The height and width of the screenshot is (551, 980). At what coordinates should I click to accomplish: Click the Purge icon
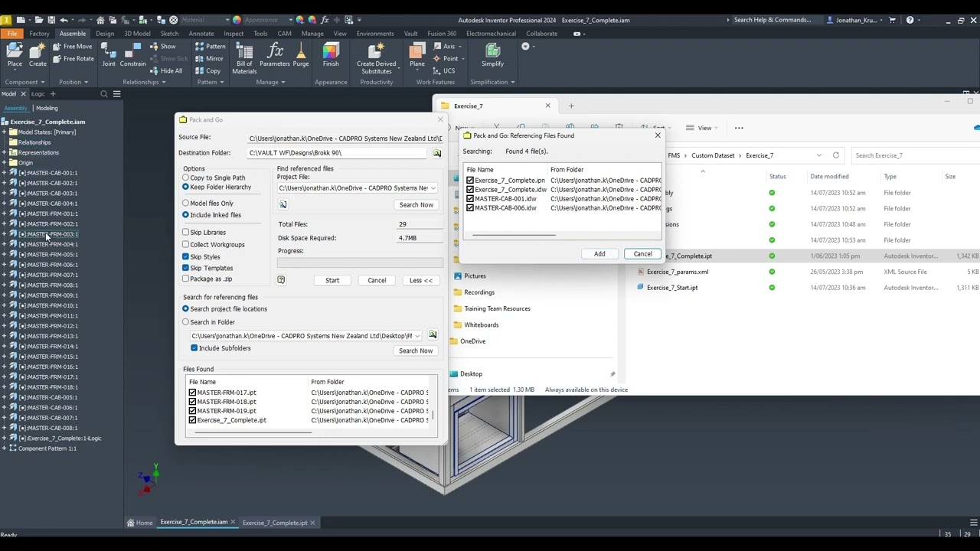coord(301,55)
